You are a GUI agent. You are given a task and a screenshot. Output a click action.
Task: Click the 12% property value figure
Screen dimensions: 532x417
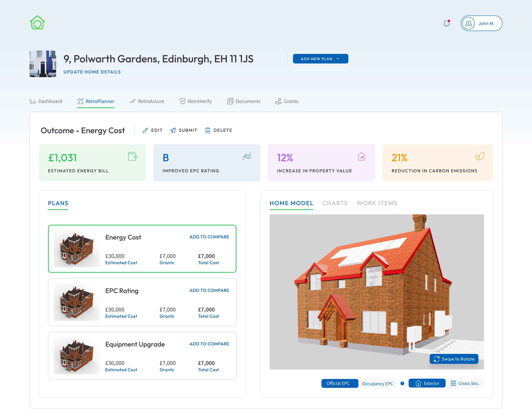click(x=285, y=158)
